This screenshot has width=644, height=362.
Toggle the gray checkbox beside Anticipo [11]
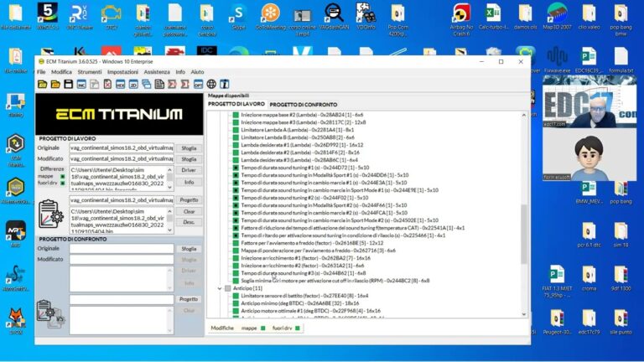pos(228,288)
